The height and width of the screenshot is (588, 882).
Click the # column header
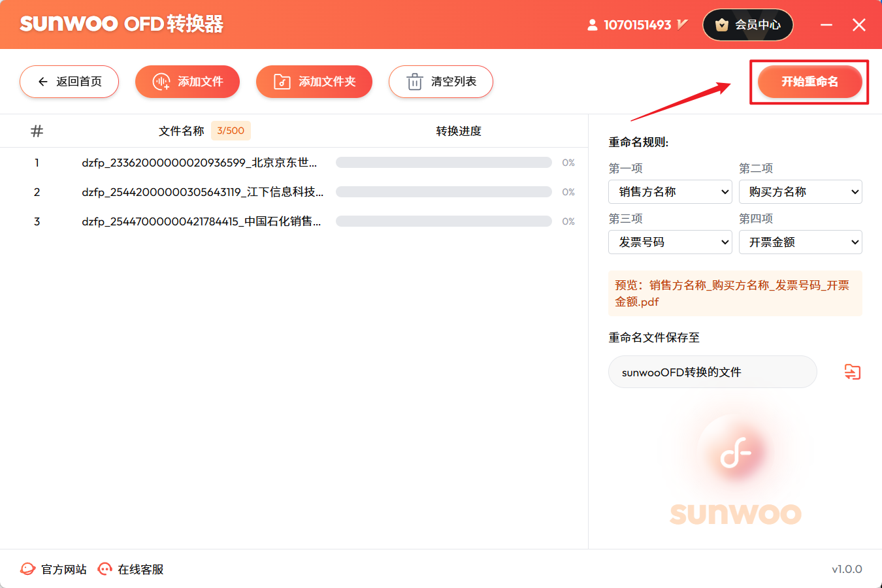pos(37,131)
